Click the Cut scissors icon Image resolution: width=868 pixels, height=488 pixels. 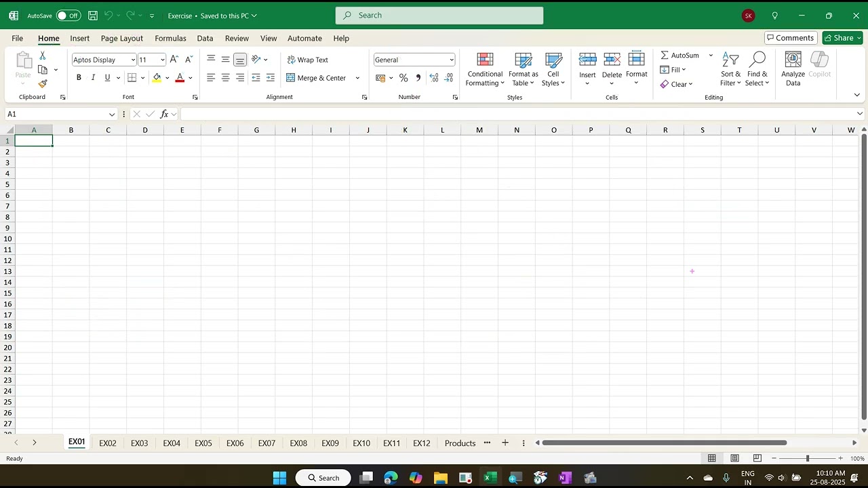point(43,56)
